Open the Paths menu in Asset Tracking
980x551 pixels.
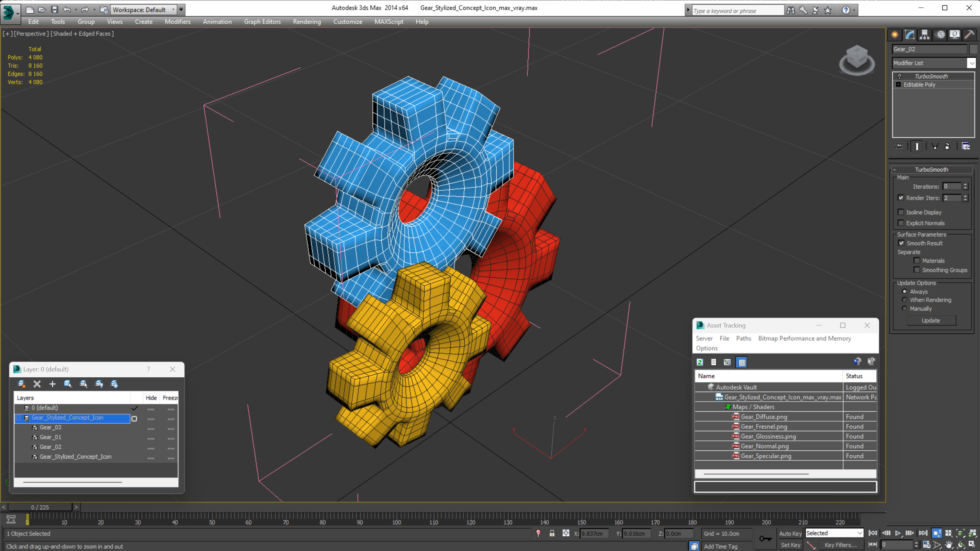click(x=743, y=338)
